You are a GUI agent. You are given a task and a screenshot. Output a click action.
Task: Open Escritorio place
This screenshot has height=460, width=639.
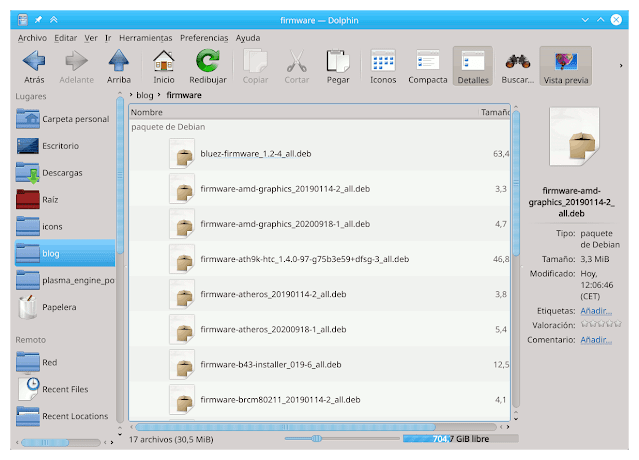(x=65, y=146)
